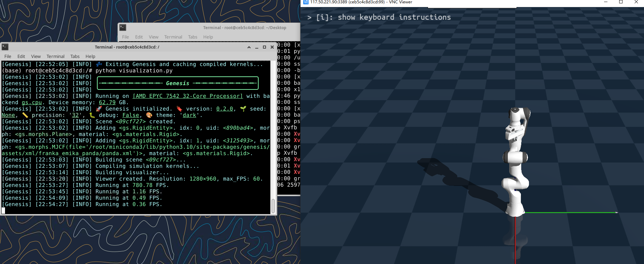This screenshot has height=264, width=644.
Task: Click the front Terminal title "Terminal - root@ceb5c4c8d3cd: /"
Action: pos(127,47)
